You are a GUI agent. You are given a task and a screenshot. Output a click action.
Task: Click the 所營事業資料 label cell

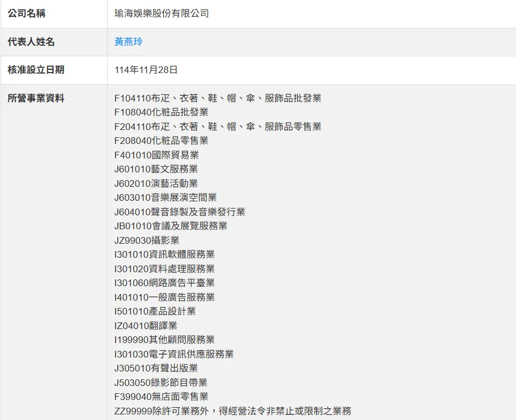pyautogui.click(x=54, y=252)
